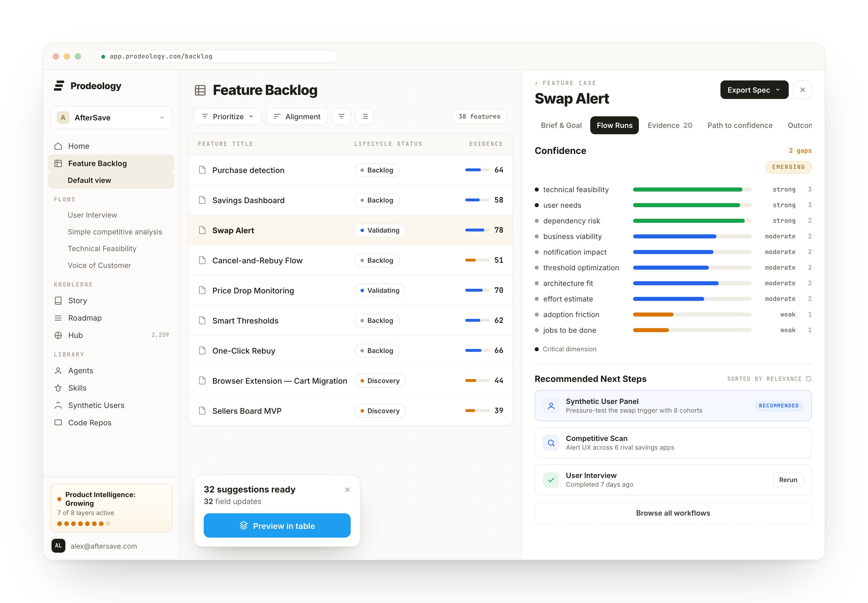This screenshot has height=603, width=868.
Task: Open the Discovery status pill for Sellers Board MVP
Action: [380, 411]
